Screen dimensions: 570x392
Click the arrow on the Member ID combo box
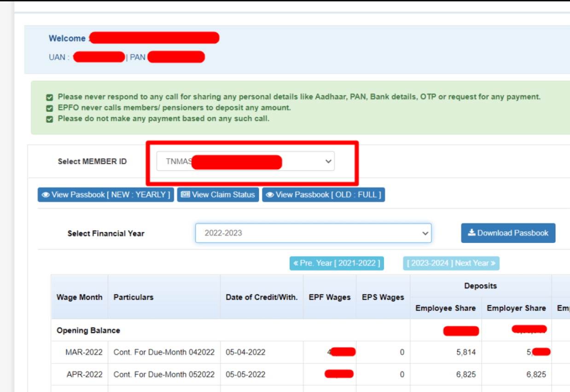(327, 161)
